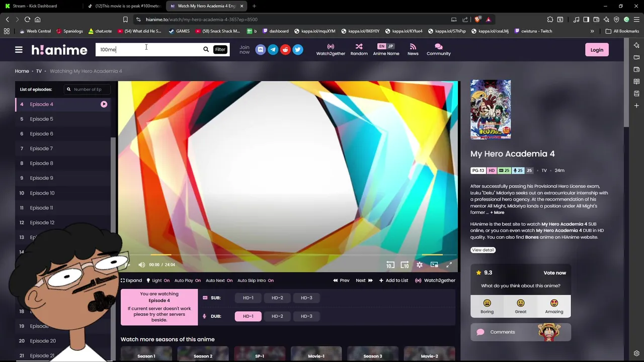Enter fullscreen on the video player

tap(449, 264)
